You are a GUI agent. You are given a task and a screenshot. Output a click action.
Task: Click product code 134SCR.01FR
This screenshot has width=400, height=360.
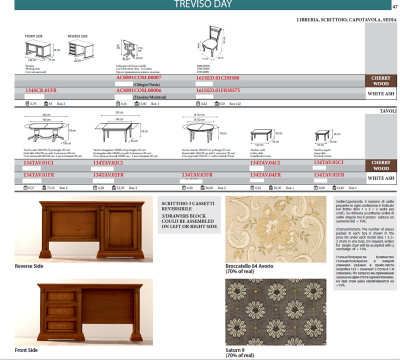(x=41, y=90)
